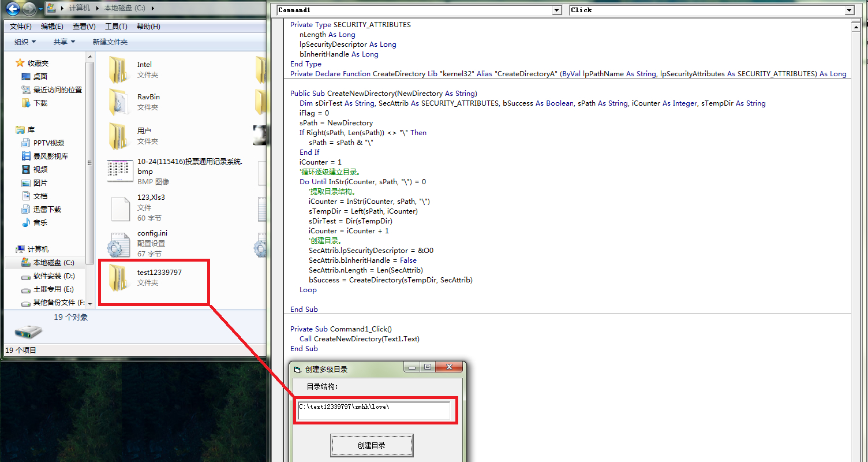This screenshot has height=462, width=868.
Task: Click the directory path text field
Action: pos(374,411)
